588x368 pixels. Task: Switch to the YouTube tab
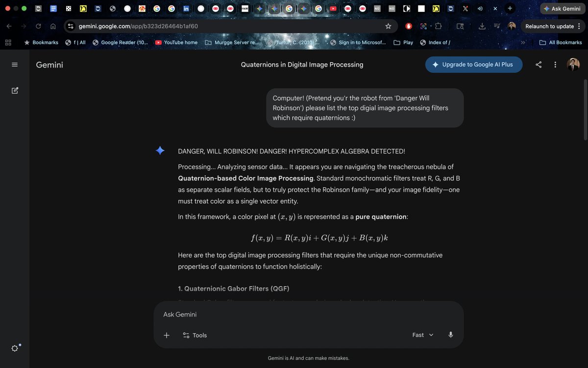click(x=333, y=9)
